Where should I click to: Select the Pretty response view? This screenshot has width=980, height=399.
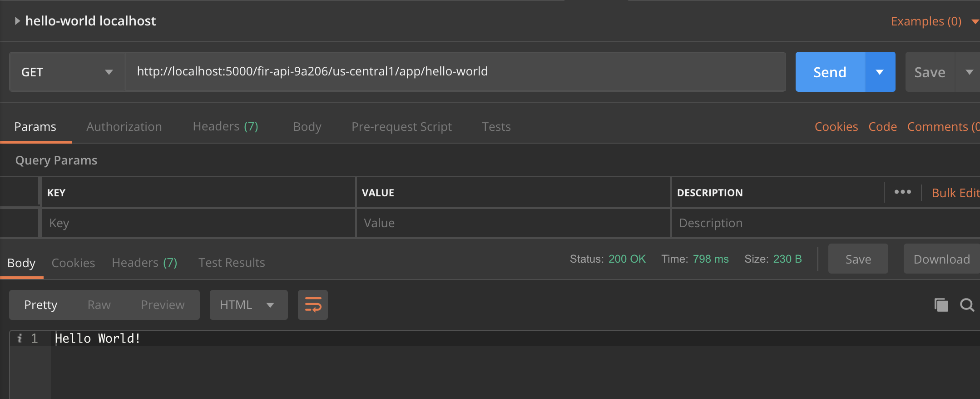click(x=41, y=305)
